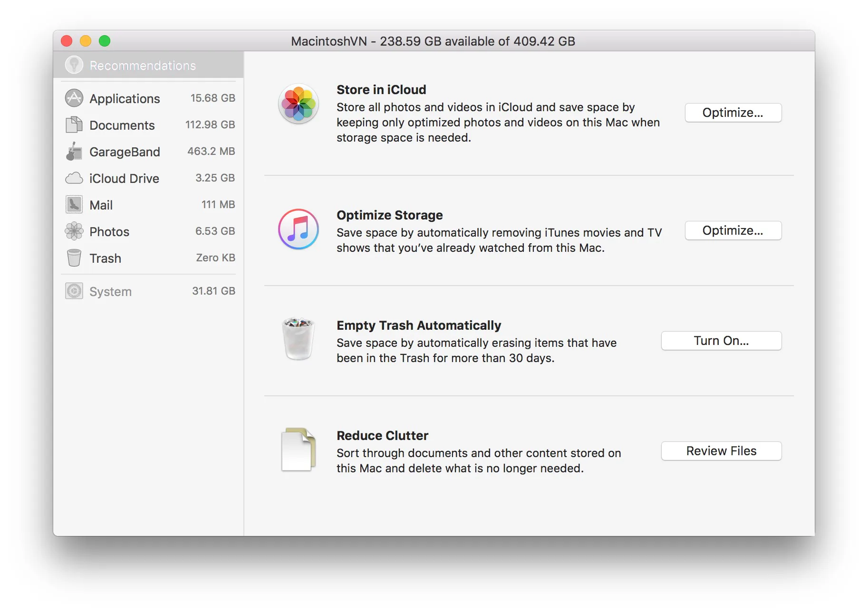Choose the Photos label in sidebar

coord(109,231)
